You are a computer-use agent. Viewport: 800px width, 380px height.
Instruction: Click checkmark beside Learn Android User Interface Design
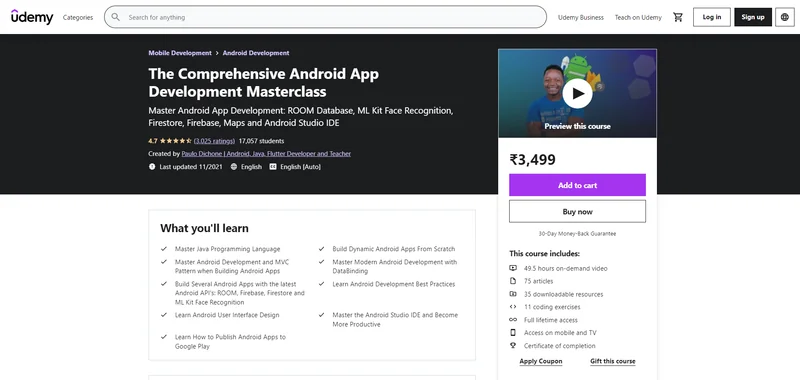point(164,315)
